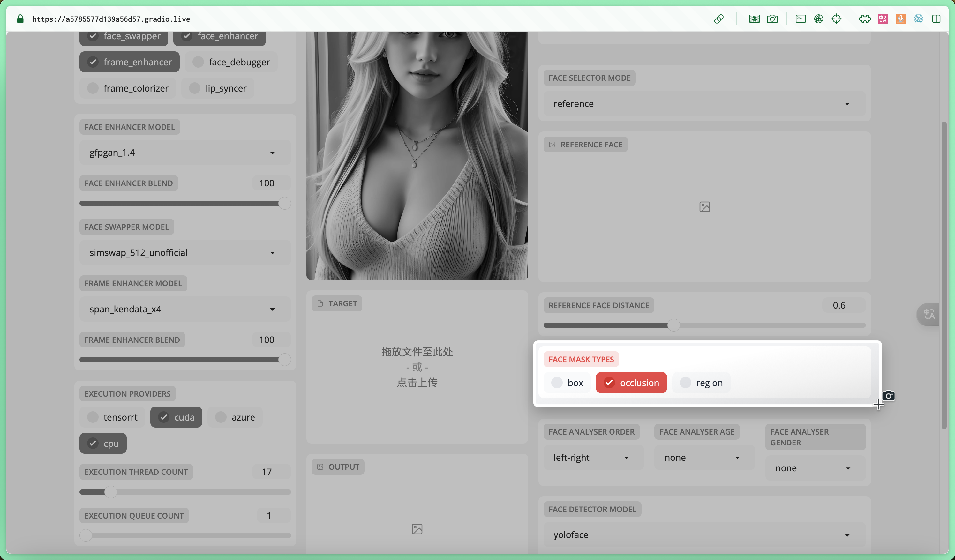Click the copy link icon in address bar
Image resolution: width=955 pixels, height=560 pixels.
(x=718, y=19)
